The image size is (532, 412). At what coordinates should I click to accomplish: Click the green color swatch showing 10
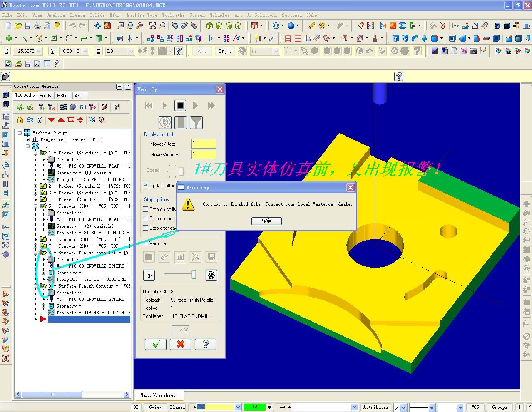pos(254,407)
